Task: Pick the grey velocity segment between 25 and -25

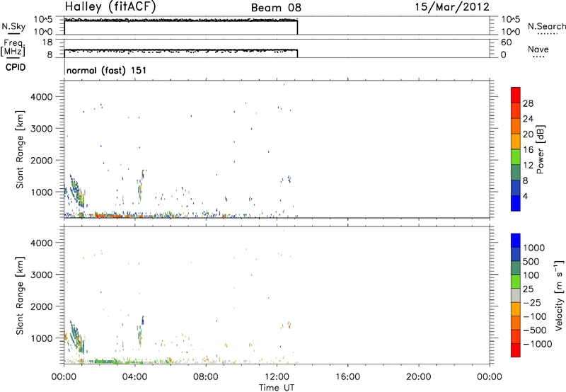Action: 516,296
